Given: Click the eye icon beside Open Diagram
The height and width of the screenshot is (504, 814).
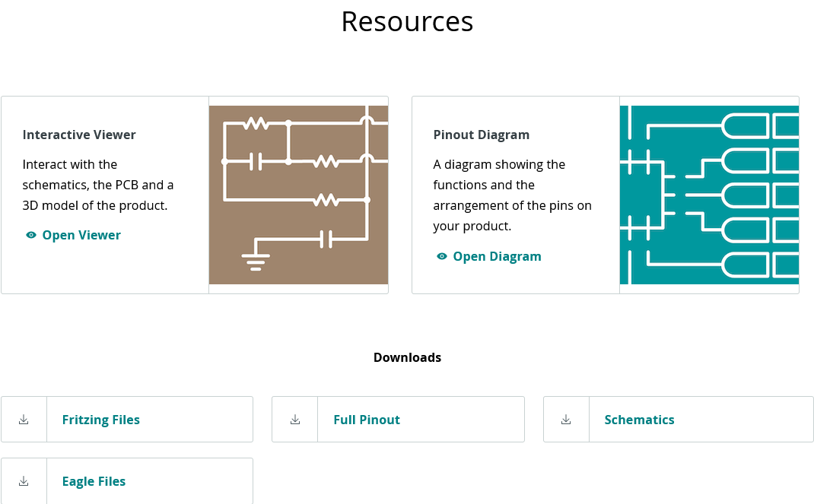Looking at the screenshot, I should 442,257.
